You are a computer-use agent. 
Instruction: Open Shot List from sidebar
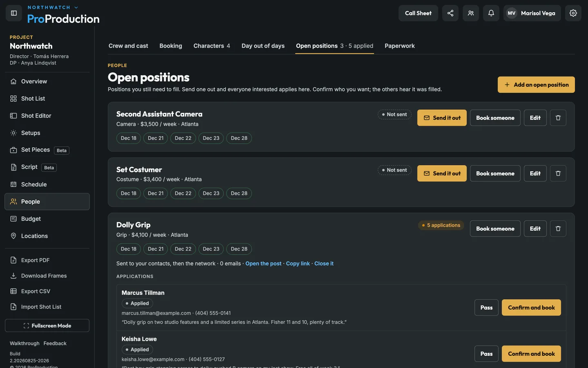[47, 99]
